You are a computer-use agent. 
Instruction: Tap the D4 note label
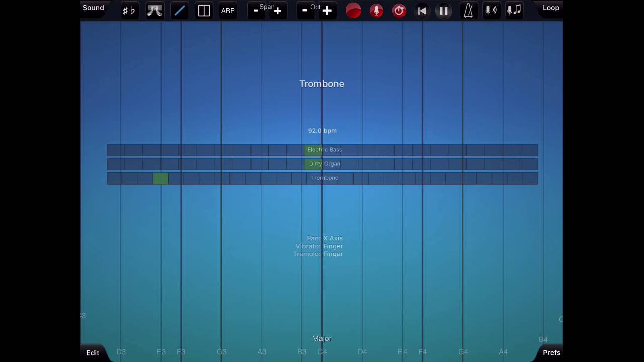362,352
